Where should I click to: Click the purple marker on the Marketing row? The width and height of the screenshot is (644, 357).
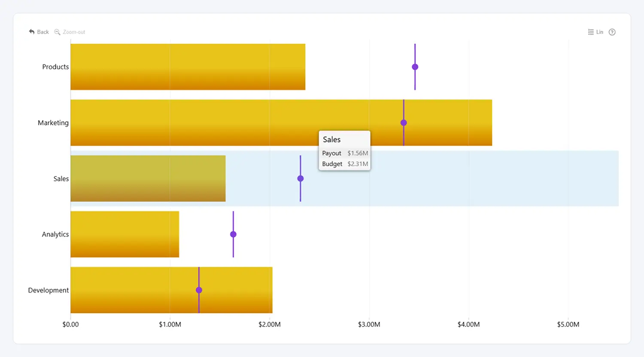[x=403, y=122]
